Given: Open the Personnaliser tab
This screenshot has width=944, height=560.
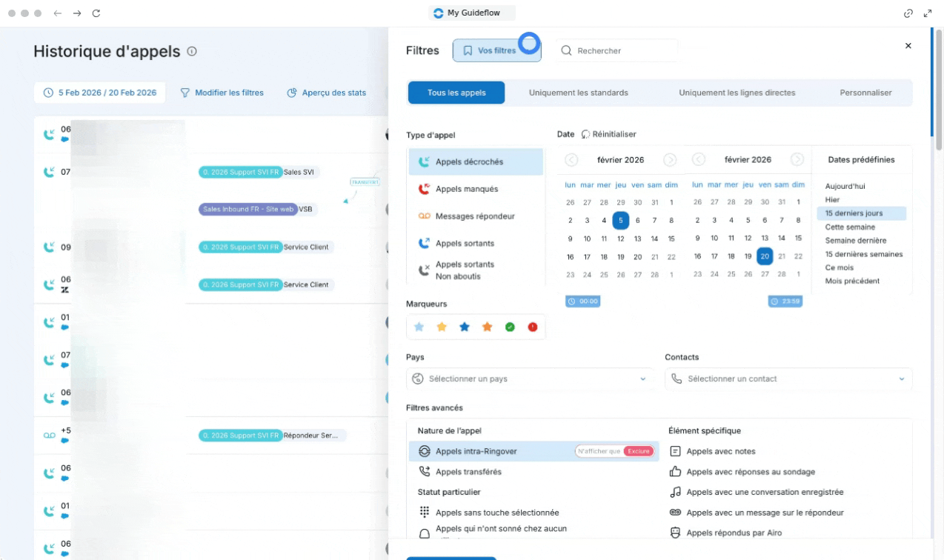Looking at the screenshot, I should [x=865, y=93].
